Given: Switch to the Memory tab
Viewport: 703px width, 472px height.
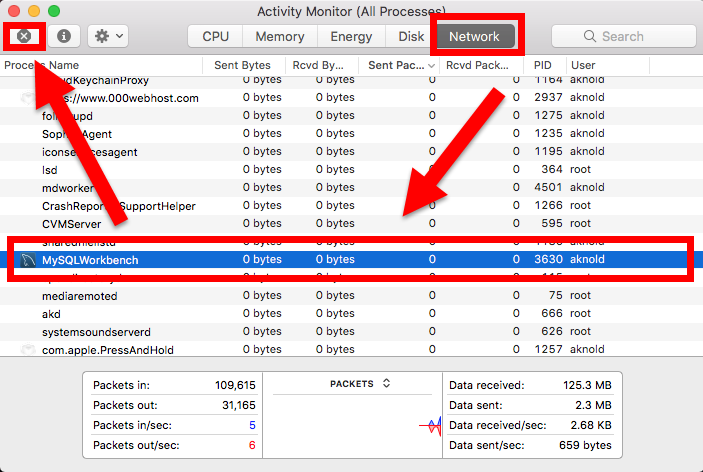Looking at the screenshot, I should pyautogui.click(x=280, y=36).
